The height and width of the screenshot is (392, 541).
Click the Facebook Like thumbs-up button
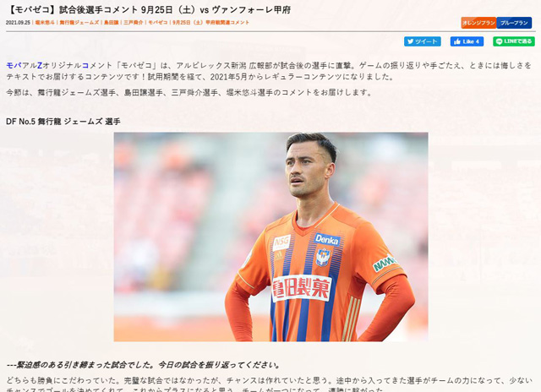point(467,41)
